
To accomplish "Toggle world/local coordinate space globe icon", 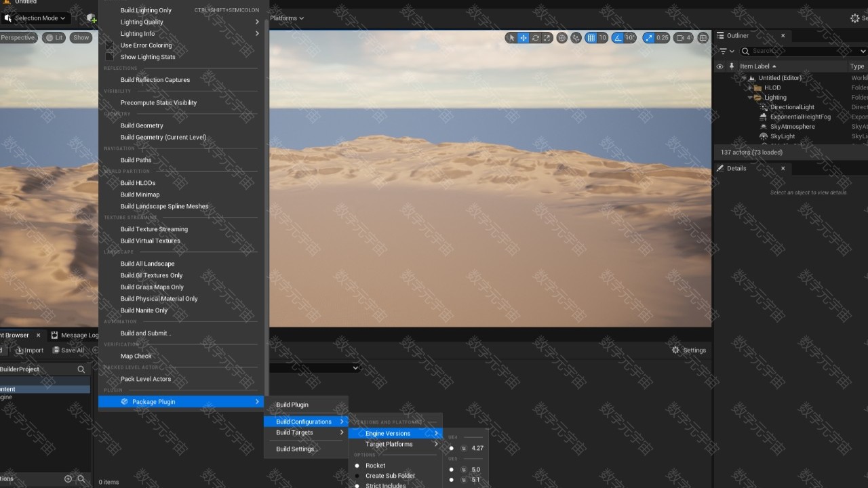I will pos(561,38).
